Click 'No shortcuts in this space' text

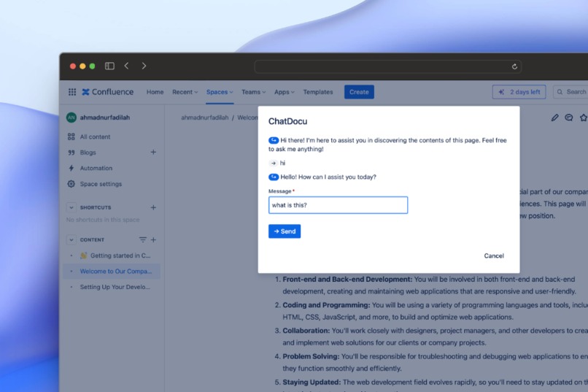[103, 220]
